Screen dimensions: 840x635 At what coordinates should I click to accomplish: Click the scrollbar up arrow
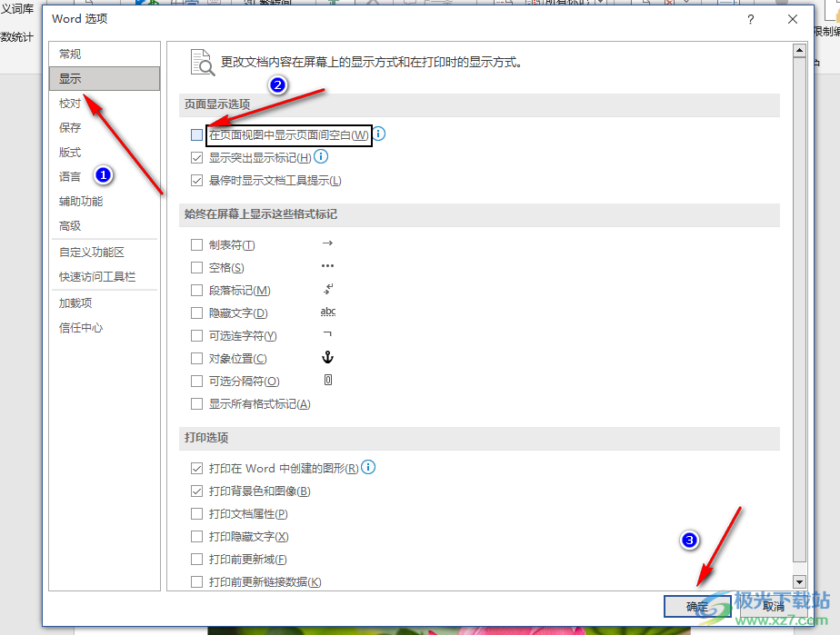(x=799, y=50)
